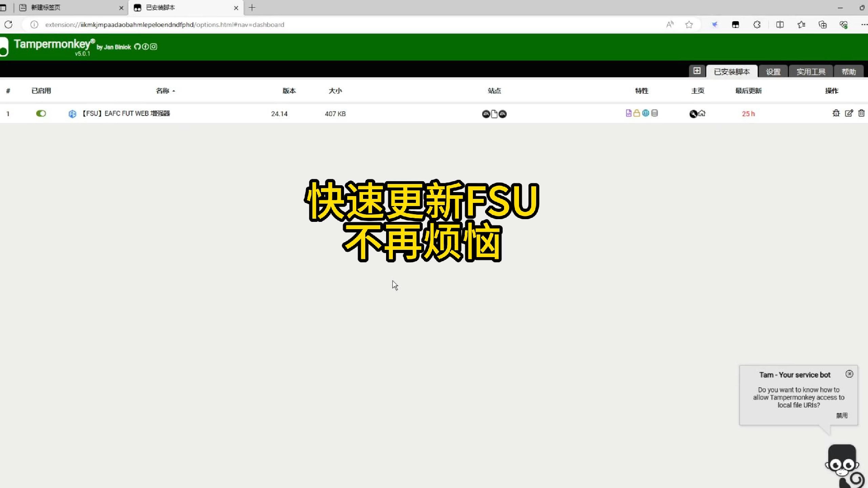Click the version value 24.14

[279, 114]
